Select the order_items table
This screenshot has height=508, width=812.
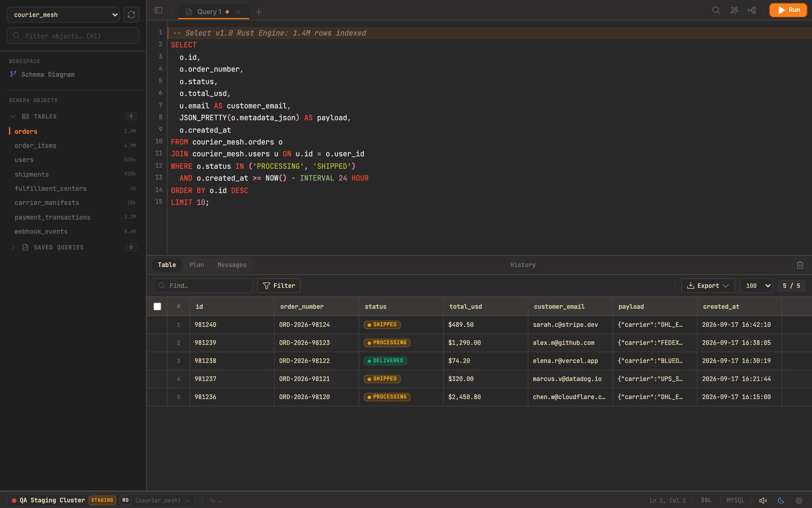pyautogui.click(x=73, y=145)
